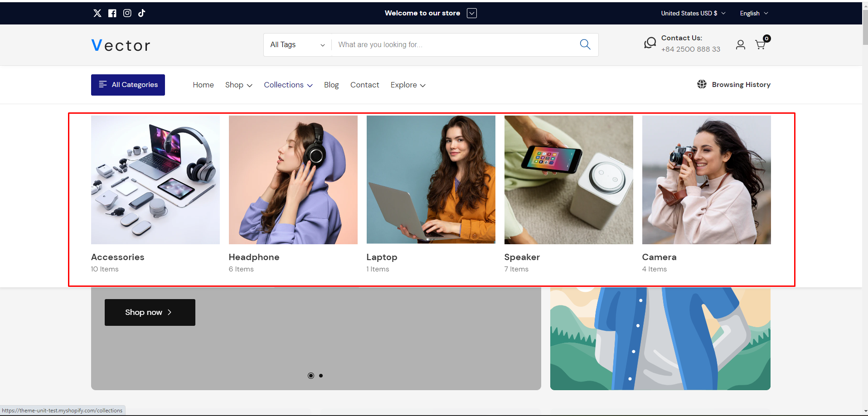Open the Headphone collection thumbnail
The image size is (868, 416).
coord(293,180)
